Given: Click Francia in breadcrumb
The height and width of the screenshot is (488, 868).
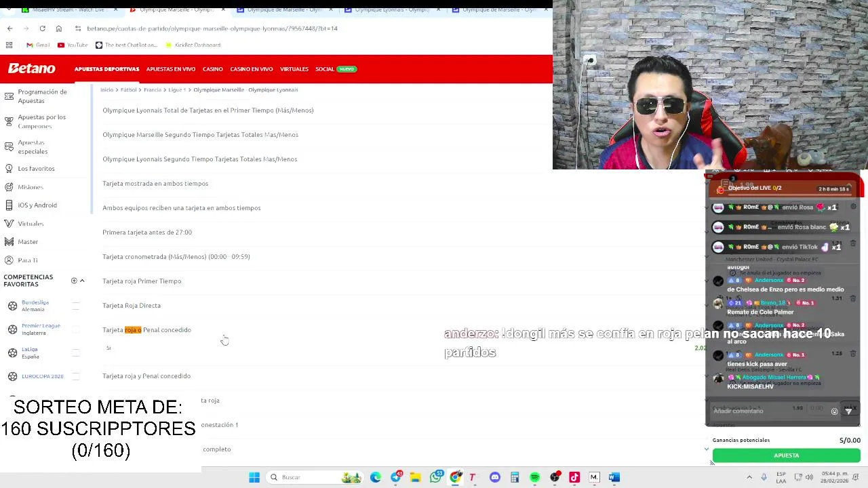Looking at the screenshot, I should coord(152,90).
